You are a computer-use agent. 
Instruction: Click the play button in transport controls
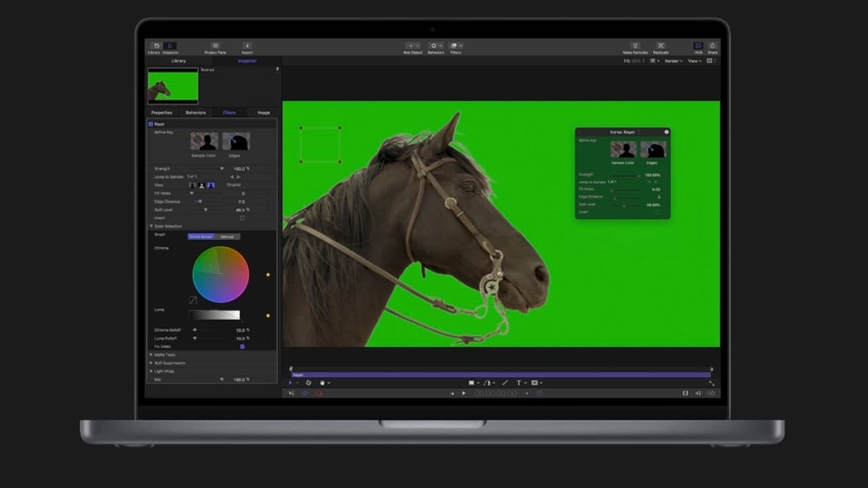(464, 393)
